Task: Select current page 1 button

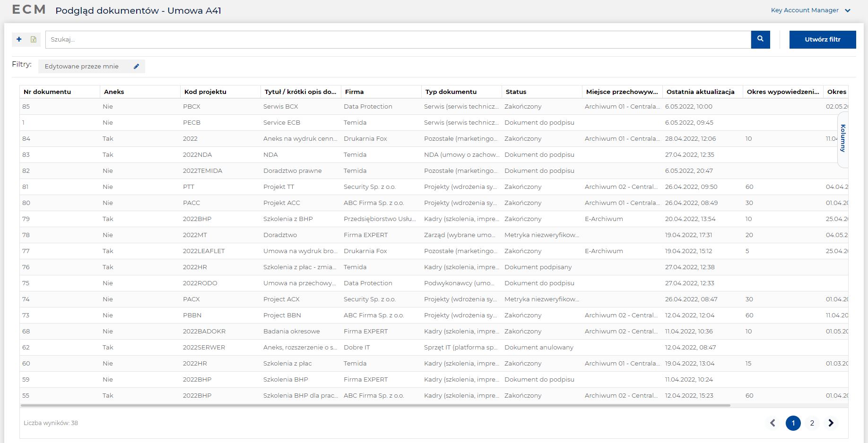Action: (x=793, y=423)
